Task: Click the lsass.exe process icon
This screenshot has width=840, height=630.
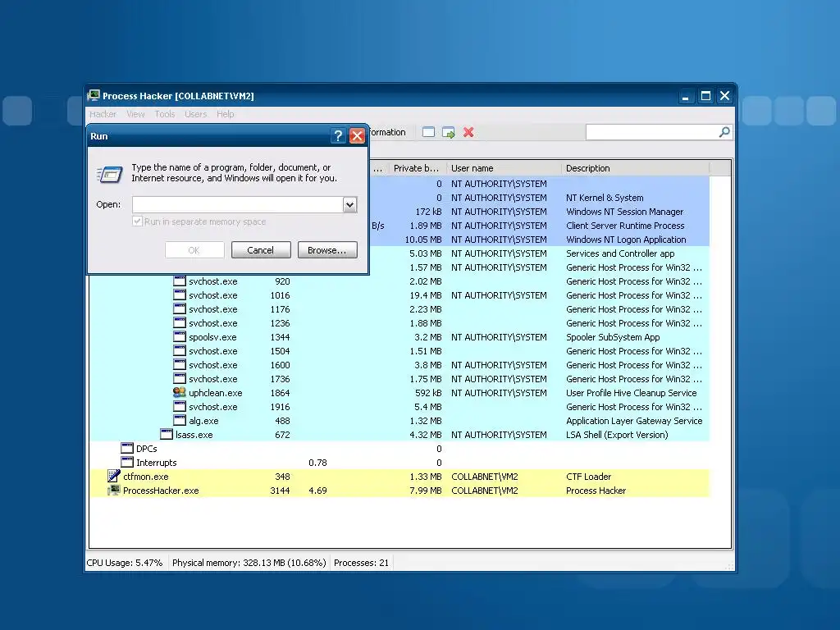Action: point(167,435)
